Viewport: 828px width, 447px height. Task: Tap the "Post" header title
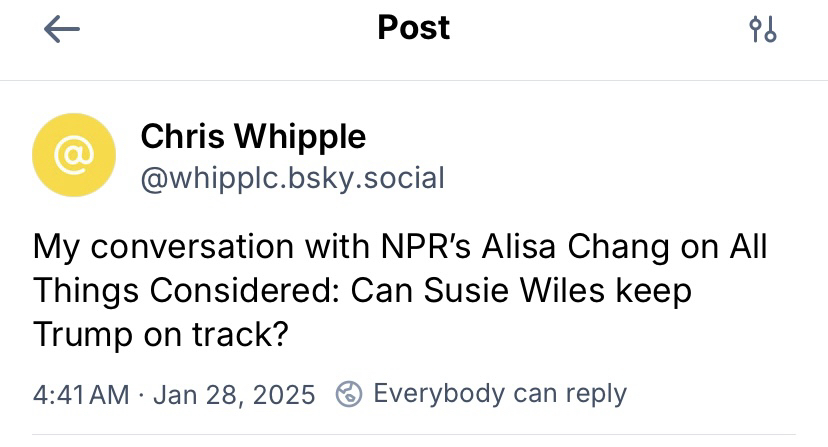pyautogui.click(x=414, y=28)
